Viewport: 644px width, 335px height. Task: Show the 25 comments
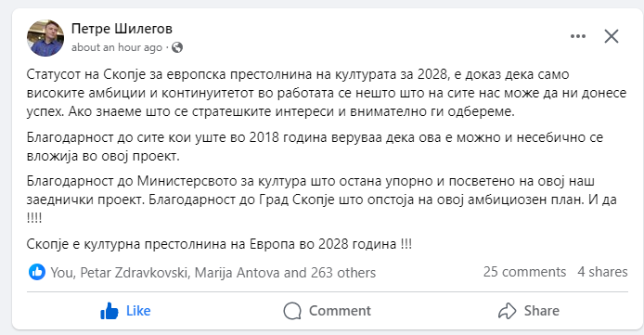coord(524,272)
